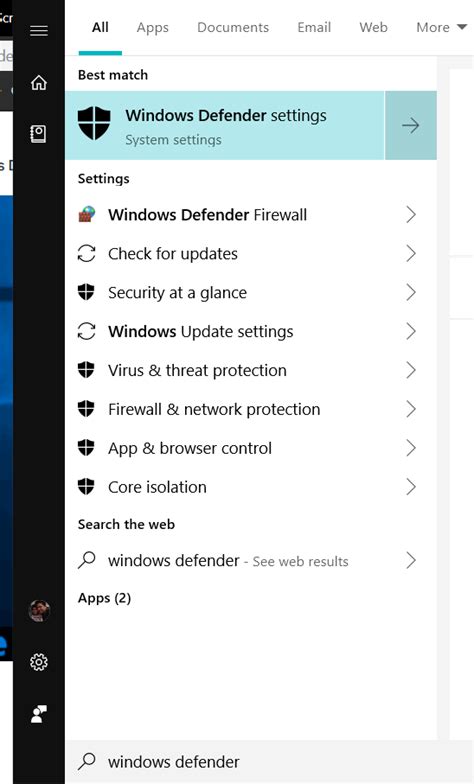This screenshot has width=474, height=784.
Task: Expand the chevron for Virus & threat protection
Action: 411,370
